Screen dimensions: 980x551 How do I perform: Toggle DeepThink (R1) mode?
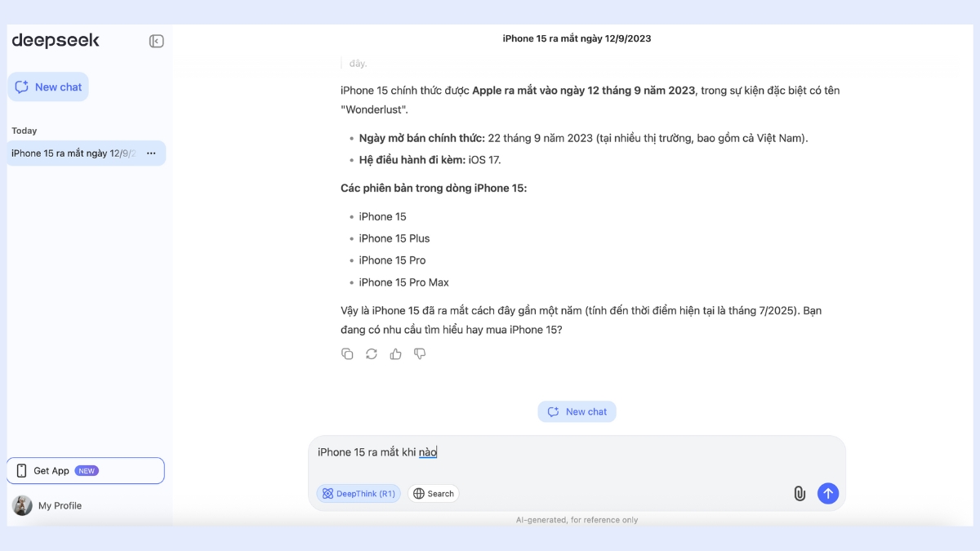click(359, 493)
